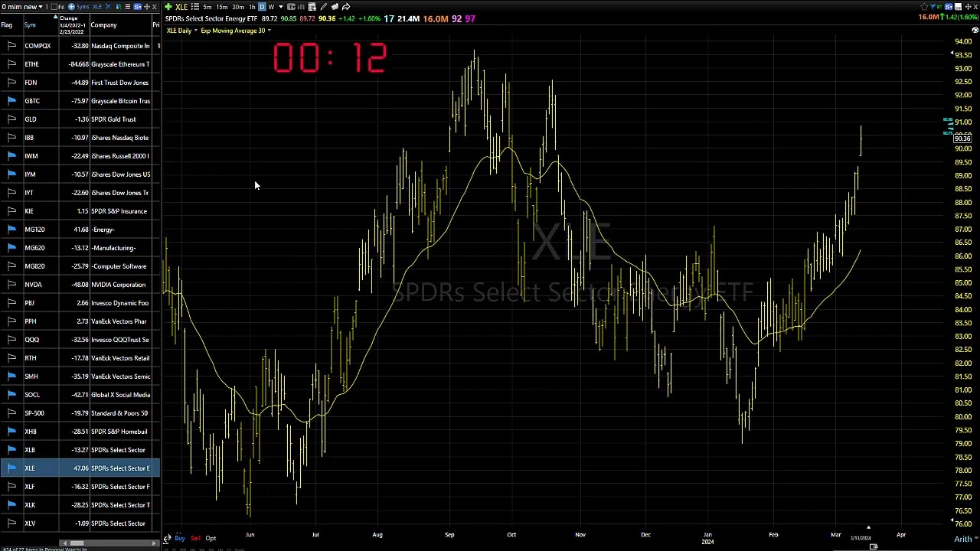Viewport: 980px width, 551px height.
Task: Click the chart scroll-to-end icon at bottom right
Action: click(x=874, y=546)
